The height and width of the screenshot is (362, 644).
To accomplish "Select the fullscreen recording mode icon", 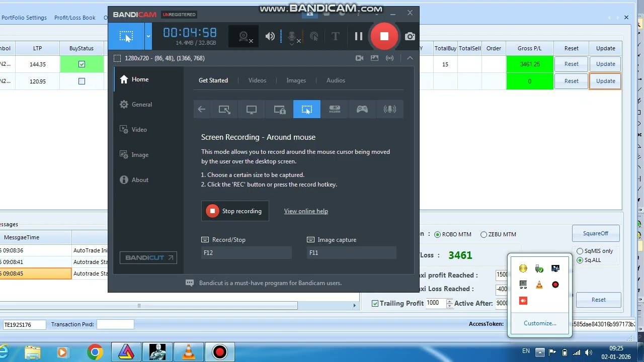I will pos(251,109).
